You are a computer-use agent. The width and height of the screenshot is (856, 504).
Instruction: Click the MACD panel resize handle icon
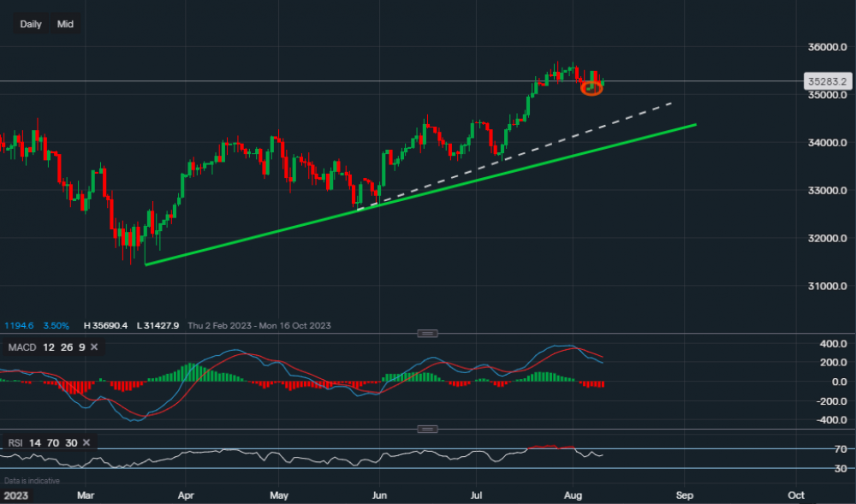tap(425, 334)
